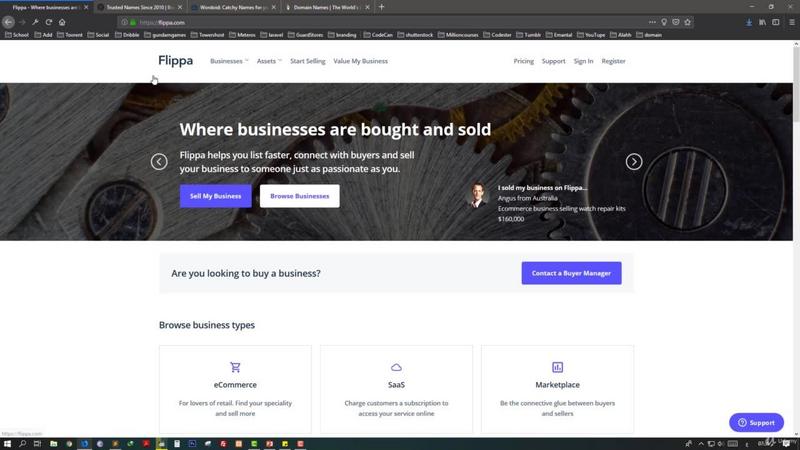Select the Marketplace business type card title
This screenshot has width=800, height=450.
557,385
